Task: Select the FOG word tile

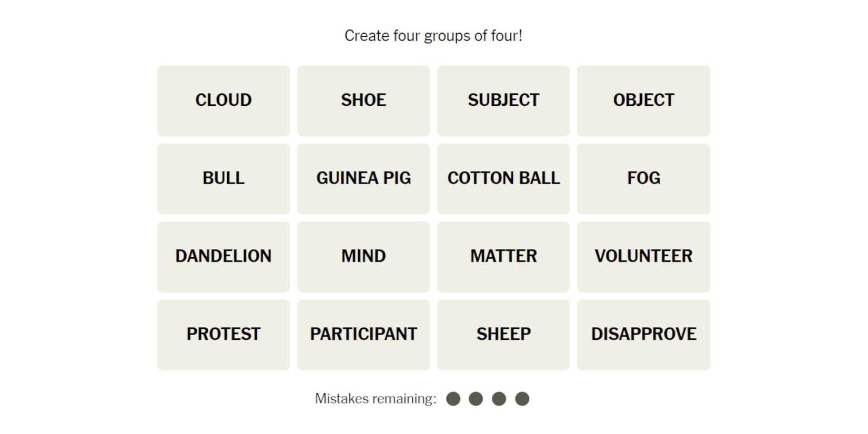Action: pyautogui.click(x=643, y=178)
